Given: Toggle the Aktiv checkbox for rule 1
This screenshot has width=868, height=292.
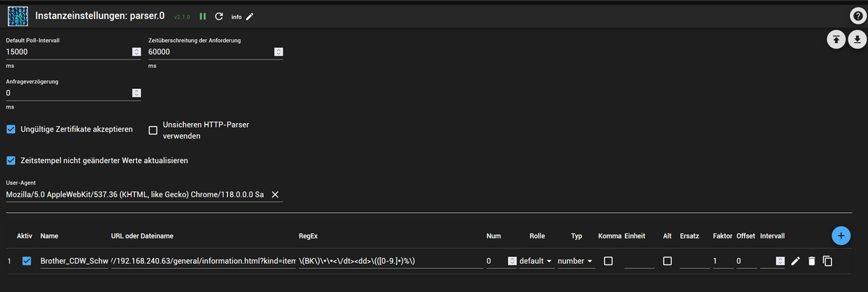Looking at the screenshot, I should coord(27,261).
